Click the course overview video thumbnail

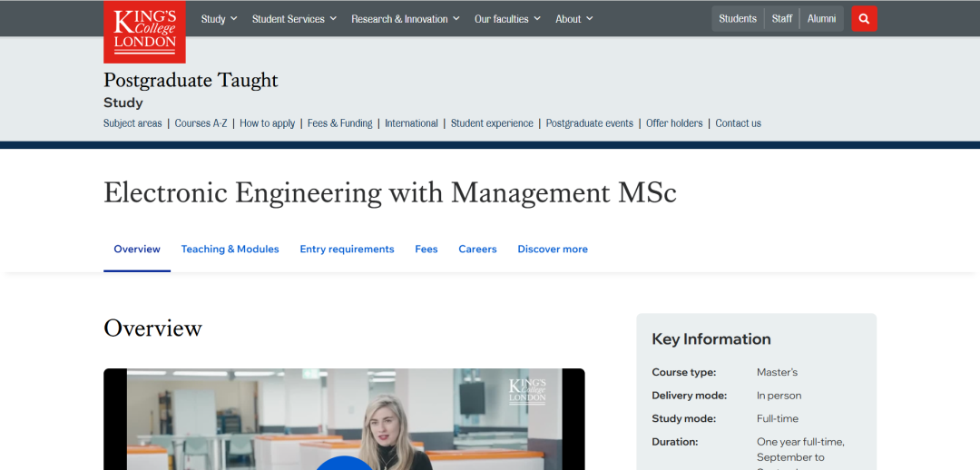(x=345, y=419)
